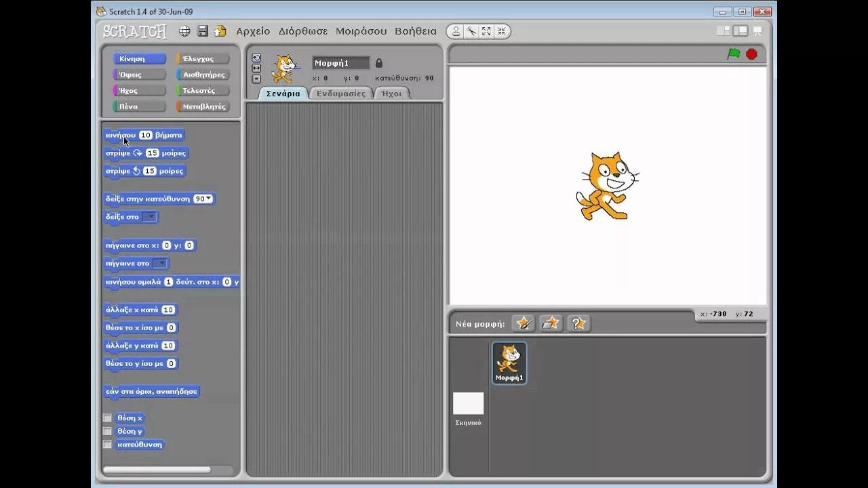
Task: Set rotation style to don't rotate
Action: [x=256, y=79]
